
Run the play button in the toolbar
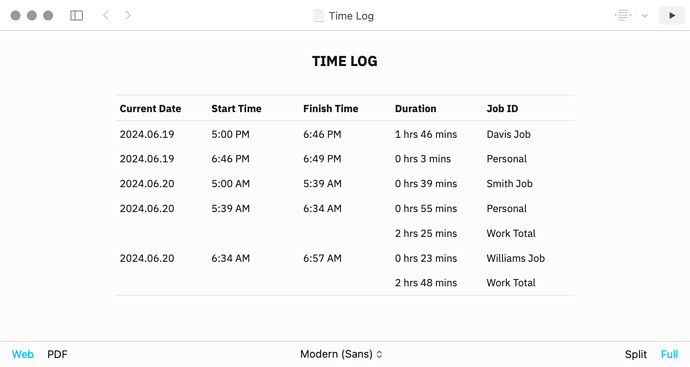tap(672, 15)
